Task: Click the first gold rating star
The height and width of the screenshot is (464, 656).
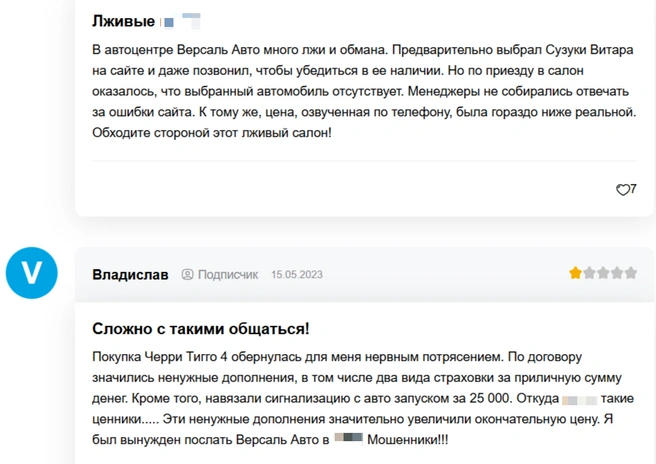Action: (575, 273)
